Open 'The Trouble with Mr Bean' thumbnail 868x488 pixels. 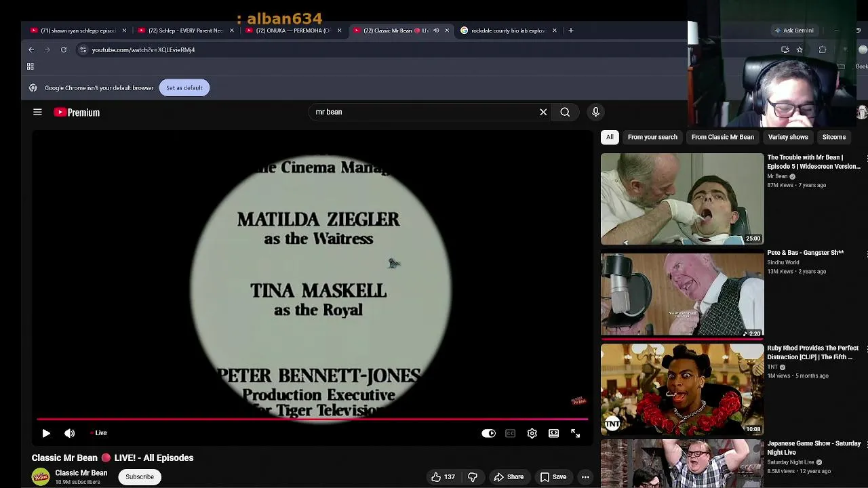682,199
